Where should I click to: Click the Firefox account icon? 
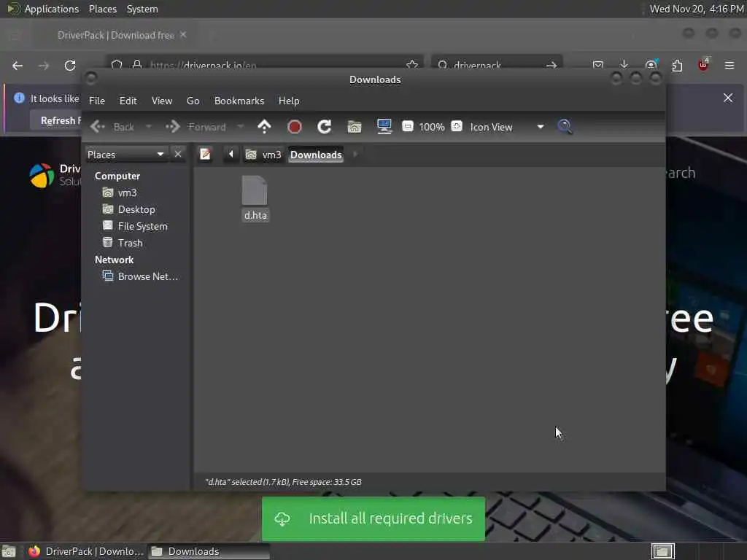651,65
